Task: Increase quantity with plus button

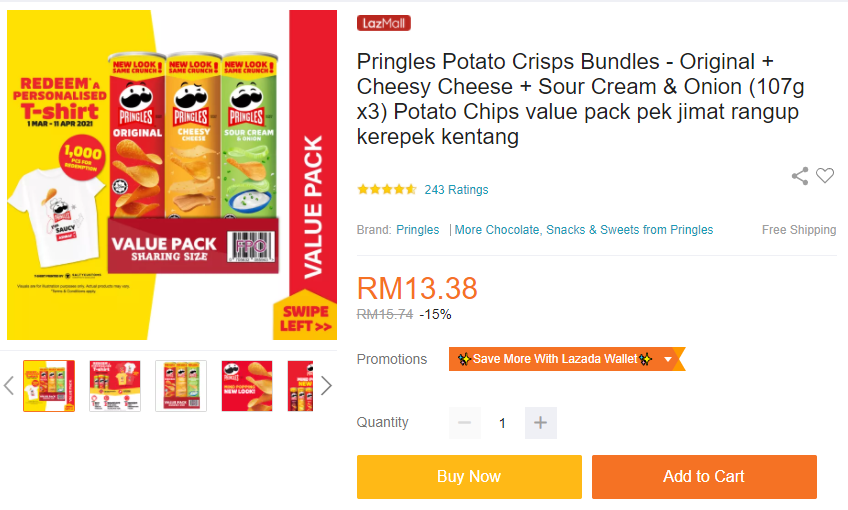Action: coord(541,423)
